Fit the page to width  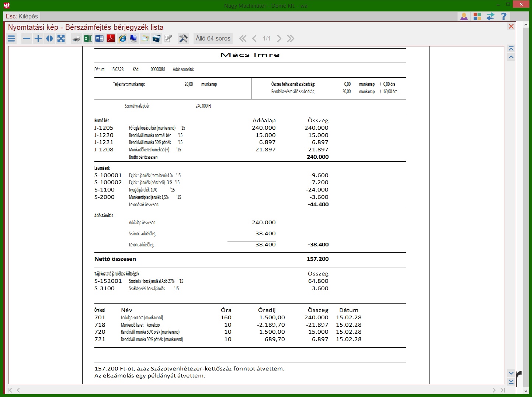tap(49, 38)
